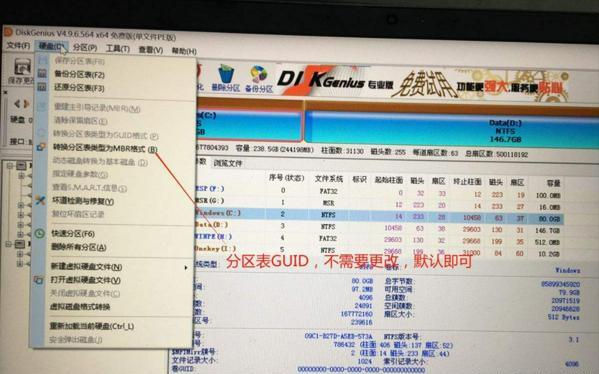
Task: Select the Onekey(I:) partition row
Action: [378, 250]
